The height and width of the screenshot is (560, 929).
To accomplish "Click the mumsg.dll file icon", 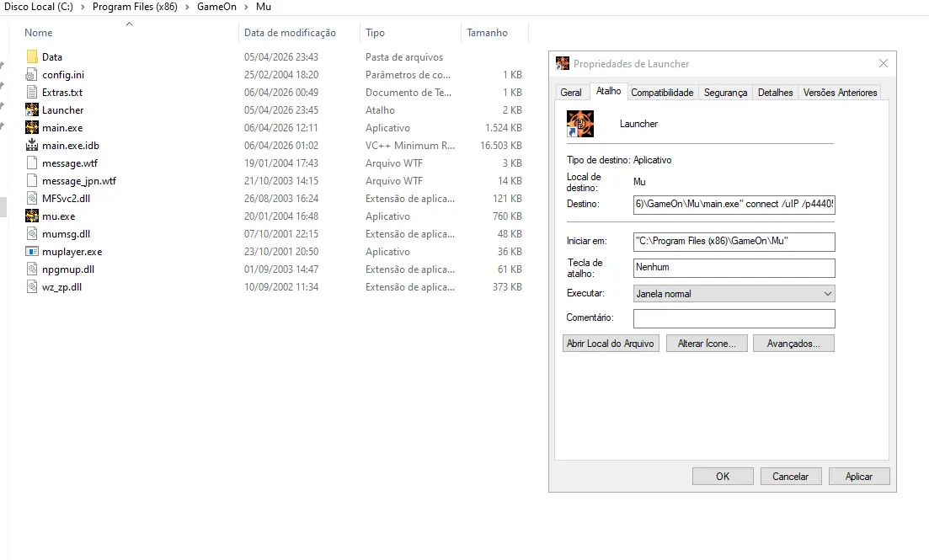I will (32, 234).
